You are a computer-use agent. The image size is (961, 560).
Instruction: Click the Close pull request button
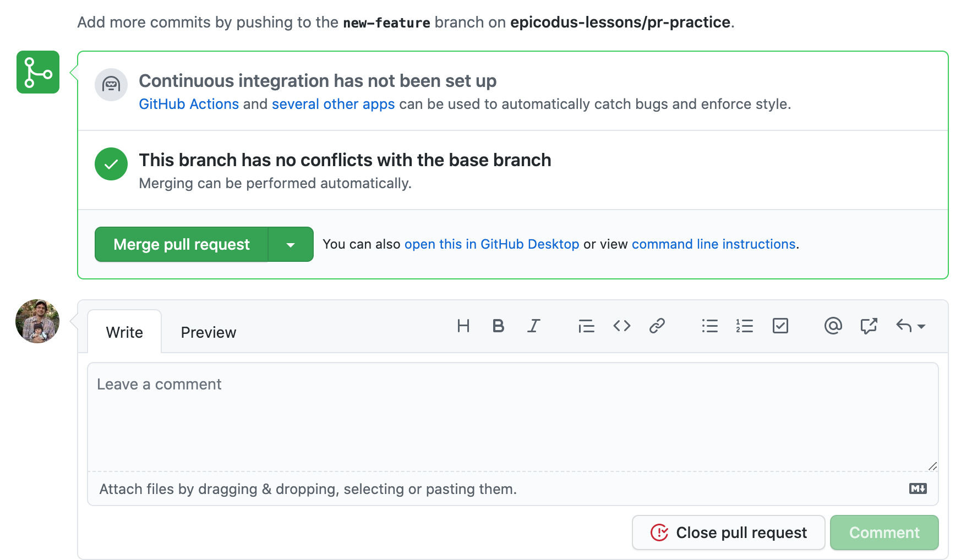coord(728,532)
